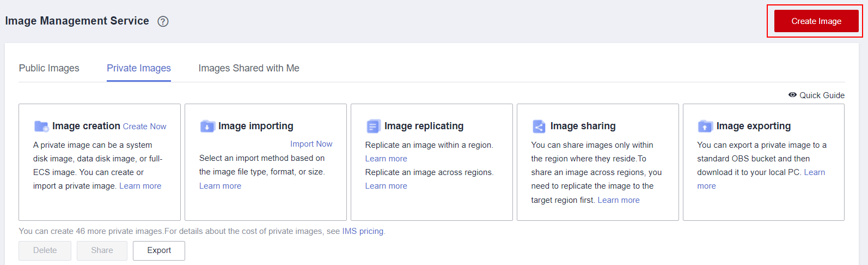
Task: Click the Export button
Action: [159, 250]
